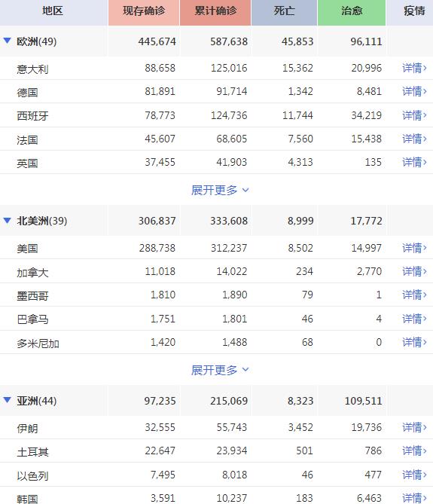This screenshot has height=504, width=433.
Task: Click the 现存确诊 column header
Action: coord(144,12)
